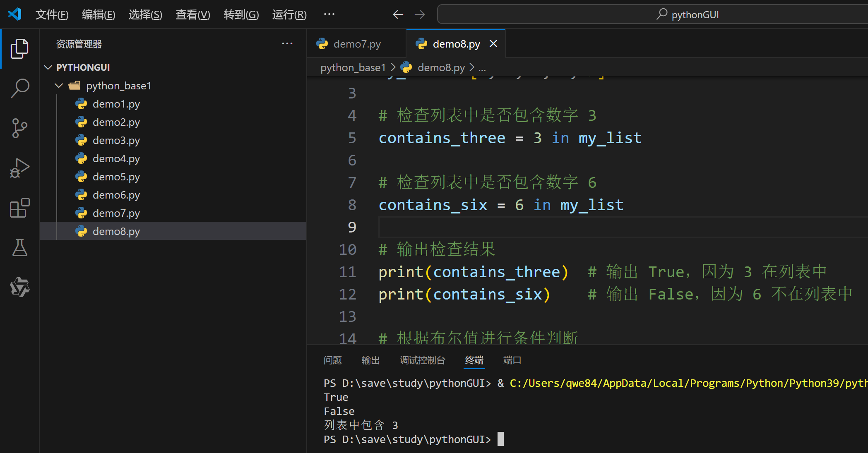Navigate forward with the forward arrow
Viewport: 868px width, 453px height.
click(420, 14)
